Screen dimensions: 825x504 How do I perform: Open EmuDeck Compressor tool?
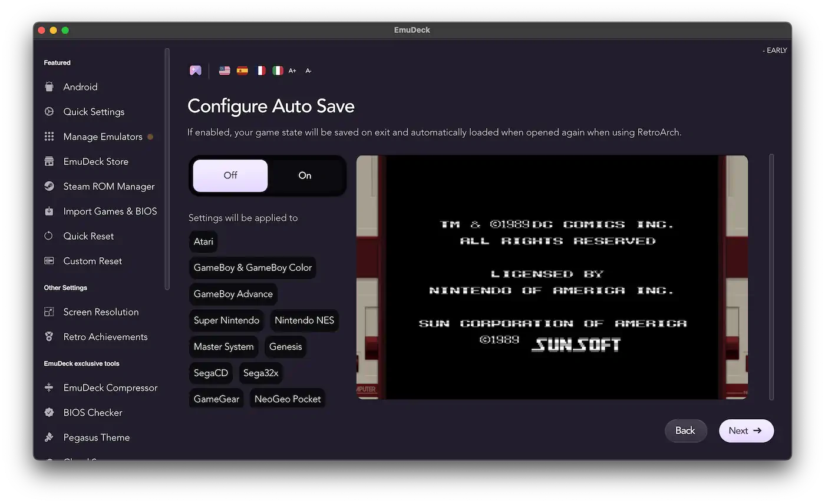110,387
